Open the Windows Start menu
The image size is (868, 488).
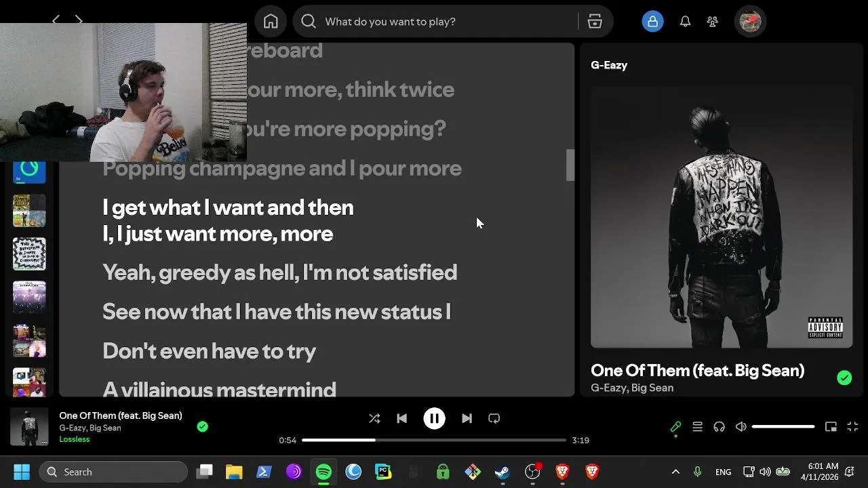22,472
